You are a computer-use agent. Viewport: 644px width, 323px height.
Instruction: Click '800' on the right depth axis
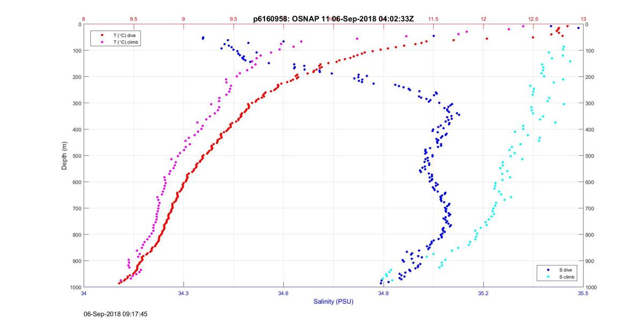tap(590, 235)
